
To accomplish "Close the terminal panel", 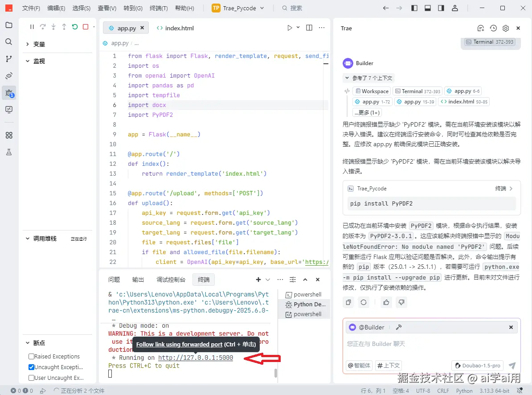I will 318,280.
